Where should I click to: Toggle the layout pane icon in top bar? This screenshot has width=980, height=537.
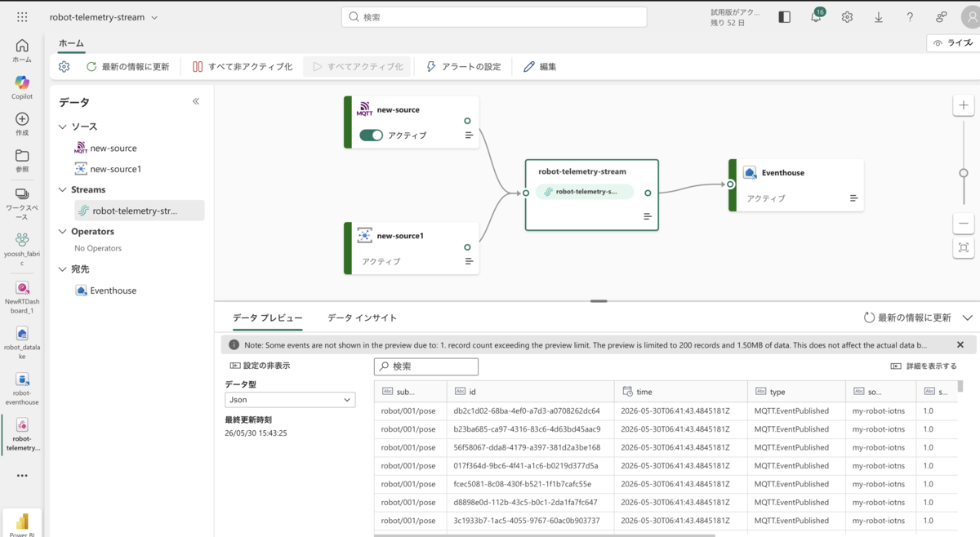click(x=785, y=16)
